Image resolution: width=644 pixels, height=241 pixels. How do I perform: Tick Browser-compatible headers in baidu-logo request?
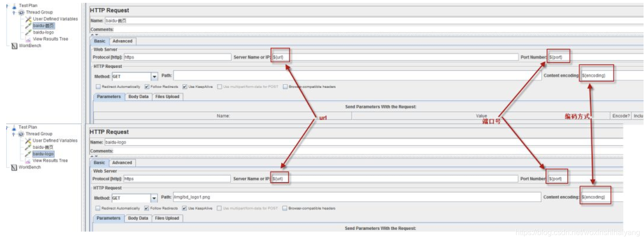point(285,208)
